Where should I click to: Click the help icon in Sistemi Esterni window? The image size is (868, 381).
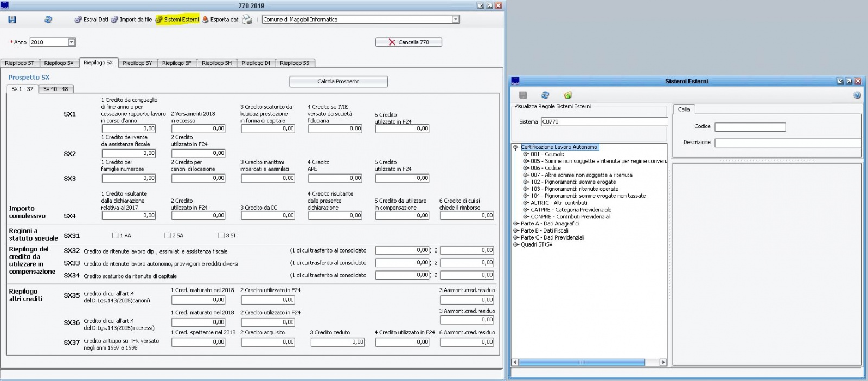pyautogui.click(x=857, y=95)
